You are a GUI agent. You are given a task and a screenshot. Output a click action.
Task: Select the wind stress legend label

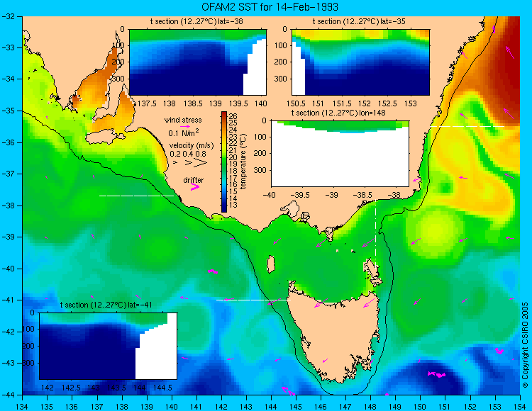pos(183,120)
